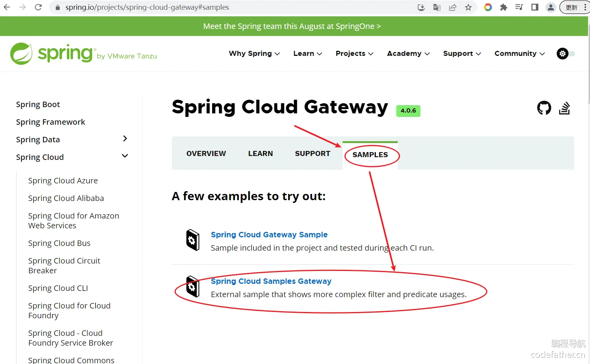Go forward in browser history
590x364 pixels.
[x=22, y=7]
